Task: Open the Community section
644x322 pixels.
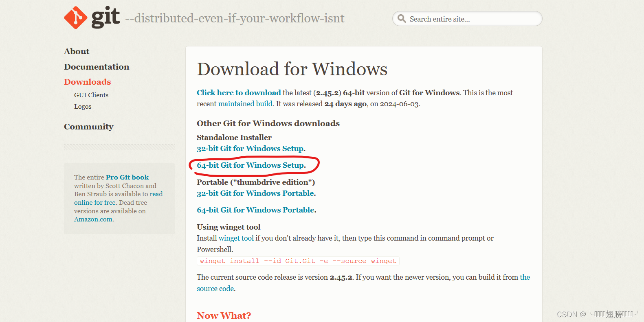Action: coord(89,127)
